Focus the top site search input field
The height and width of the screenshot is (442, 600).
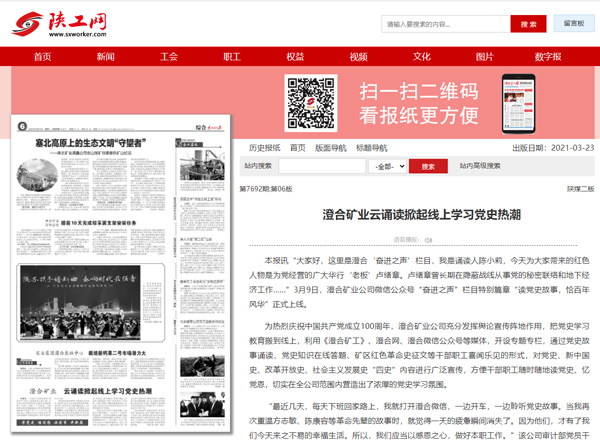[x=445, y=24]
